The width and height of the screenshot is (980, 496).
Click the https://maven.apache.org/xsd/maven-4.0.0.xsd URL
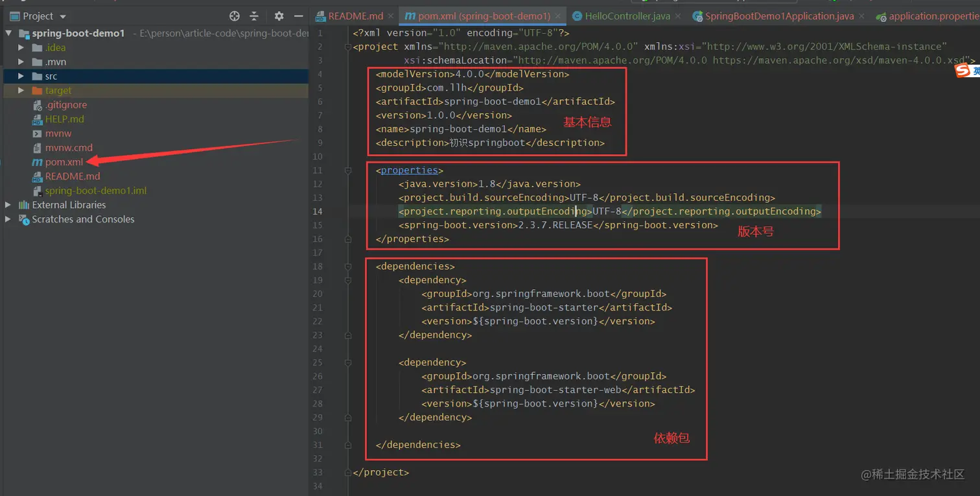coord(839,60)
